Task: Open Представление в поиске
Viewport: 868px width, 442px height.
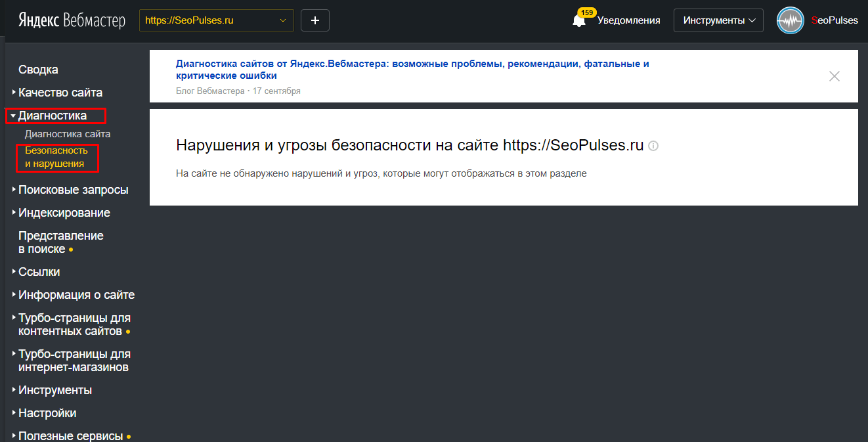Action: (61, 242)
